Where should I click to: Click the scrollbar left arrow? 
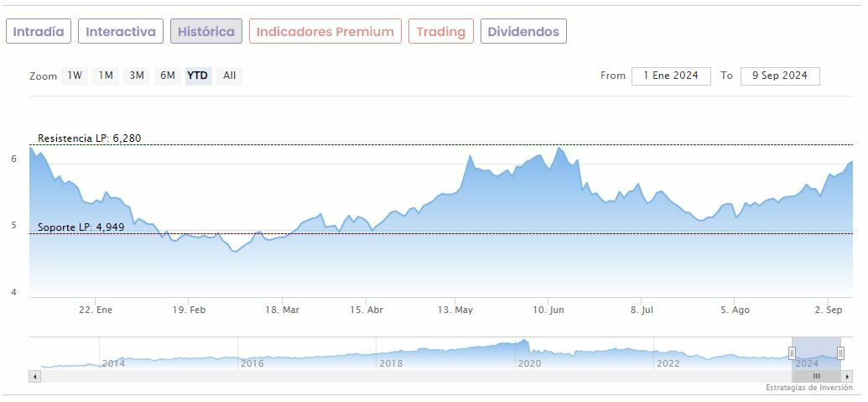pos(34,376)
